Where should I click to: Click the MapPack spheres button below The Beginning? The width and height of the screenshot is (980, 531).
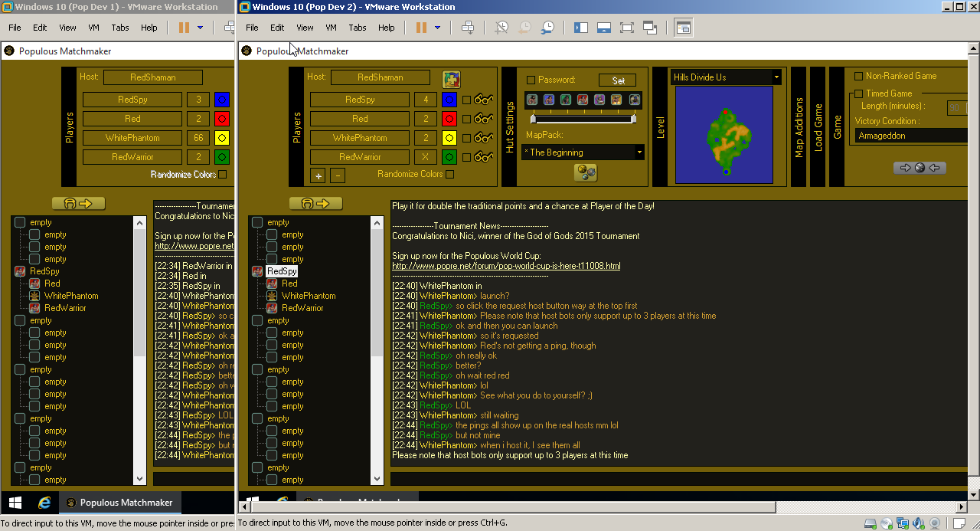tap(585, 173)
